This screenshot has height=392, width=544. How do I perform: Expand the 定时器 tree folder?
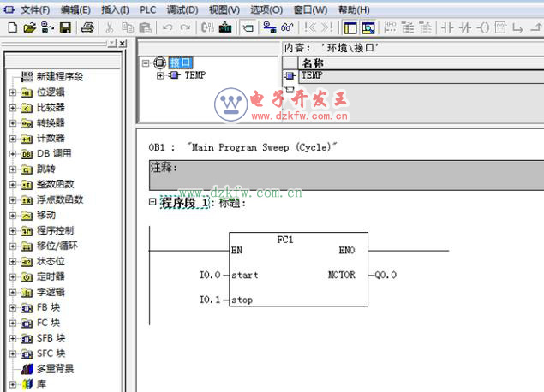(x=12, y=277)
